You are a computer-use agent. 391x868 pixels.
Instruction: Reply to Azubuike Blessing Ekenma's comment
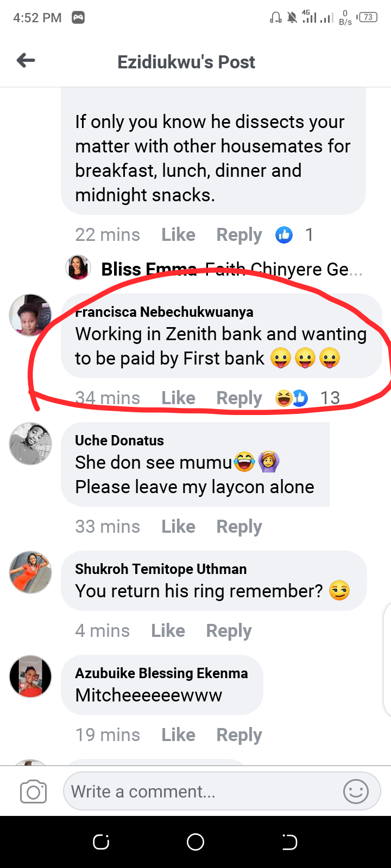[x=239, y=735]
